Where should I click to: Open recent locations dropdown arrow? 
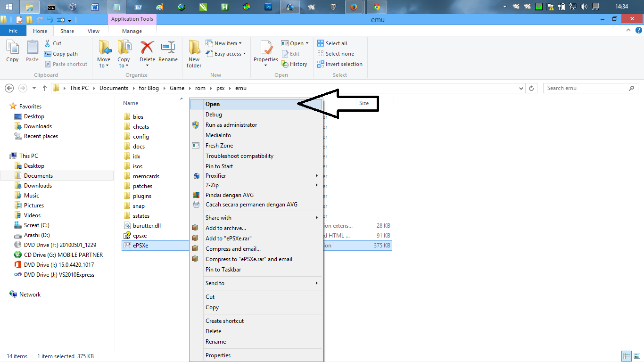(34, 88)
